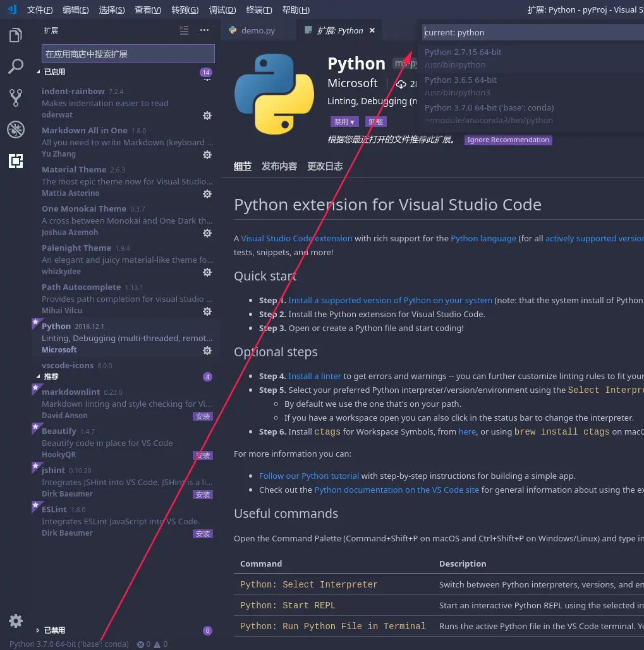The height and width of the screenshot is (650, 644).
Task: Open gear settings for Markdown All in One
Action: click(207, 155)
